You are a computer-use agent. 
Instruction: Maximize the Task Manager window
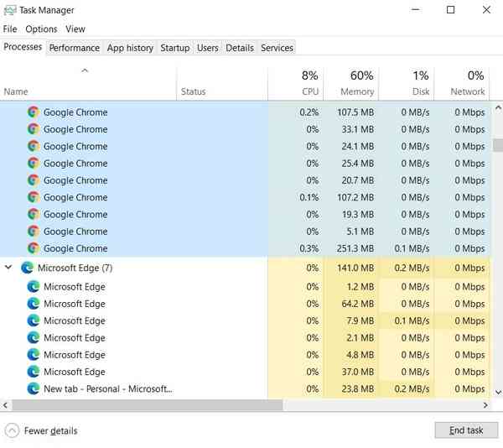pos(450,10)
